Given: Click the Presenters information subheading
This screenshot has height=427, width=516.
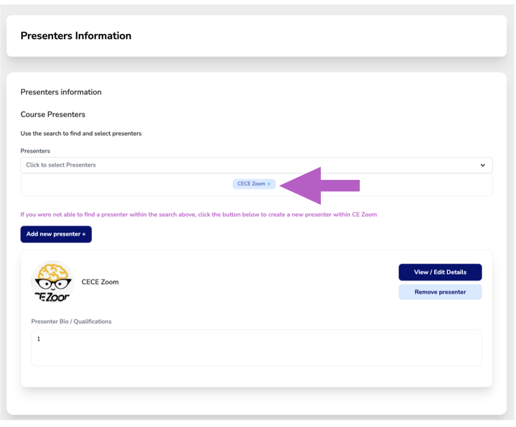Looking at the screenshot, I should [x=61, y=92].
